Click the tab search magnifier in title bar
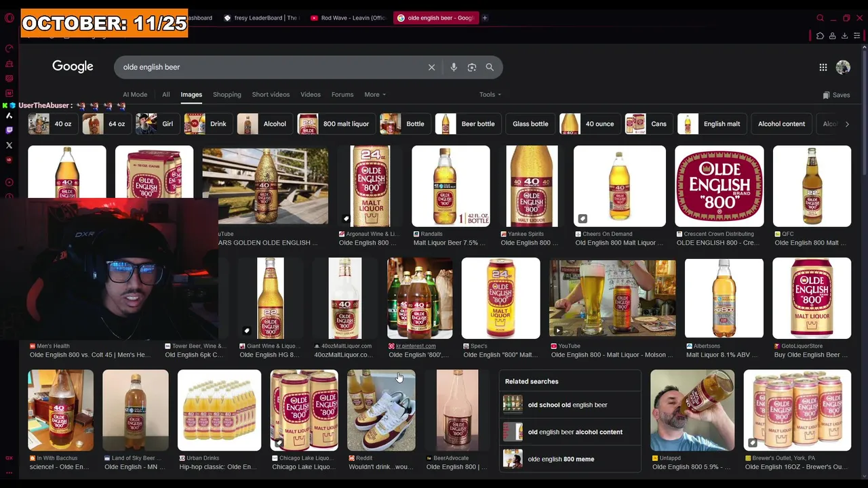Viewport: 868px width, 488px height. coord(821,18)
